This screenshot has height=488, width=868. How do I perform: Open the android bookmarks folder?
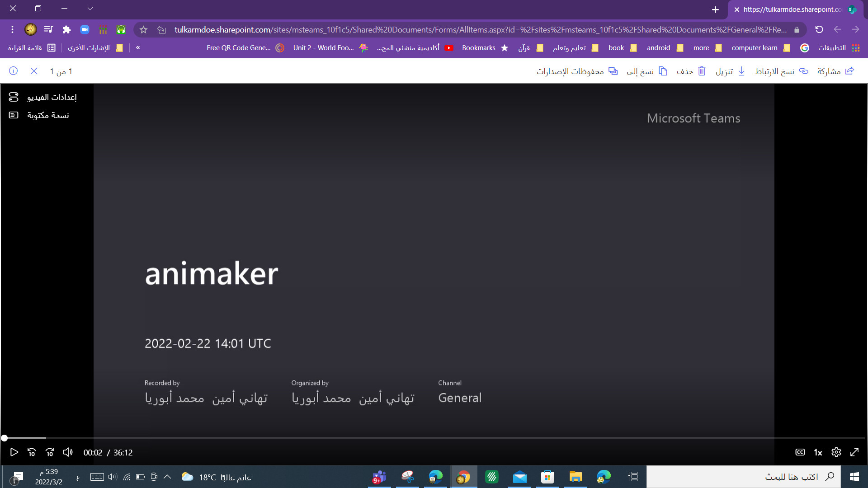click(665, 48)
